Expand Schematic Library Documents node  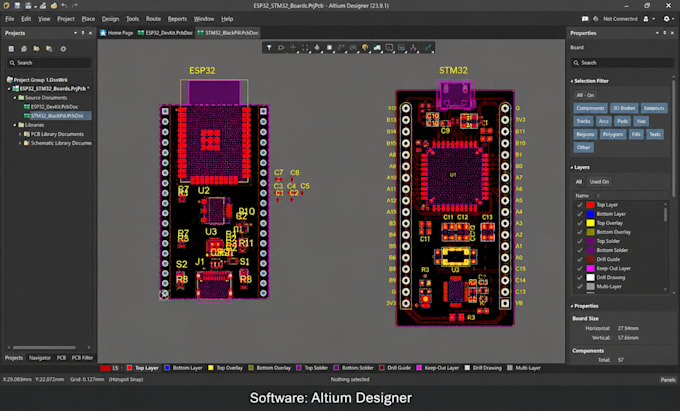click(x=20, y=143)
